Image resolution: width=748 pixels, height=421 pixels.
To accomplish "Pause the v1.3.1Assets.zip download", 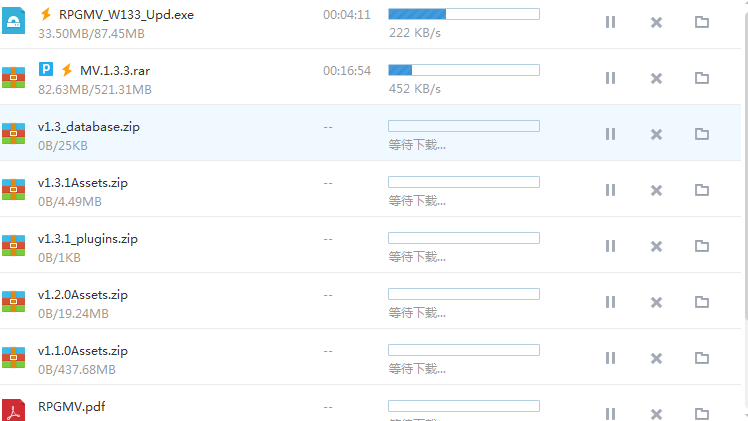I will pyautogui.click(x=610, y=190).
